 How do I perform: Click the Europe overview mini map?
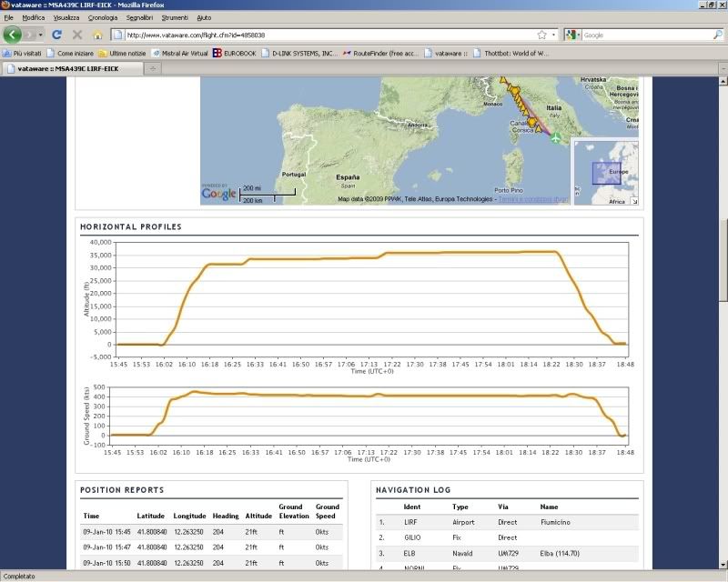click(606, 173)
